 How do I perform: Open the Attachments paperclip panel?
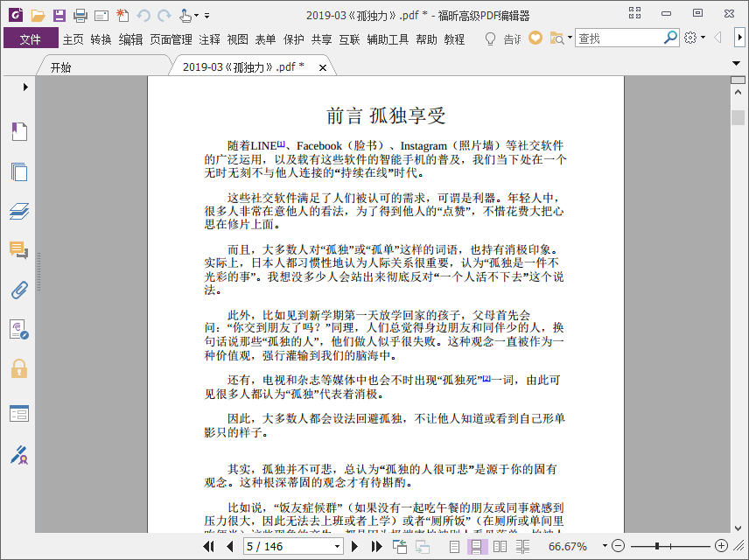coord(19,290)
